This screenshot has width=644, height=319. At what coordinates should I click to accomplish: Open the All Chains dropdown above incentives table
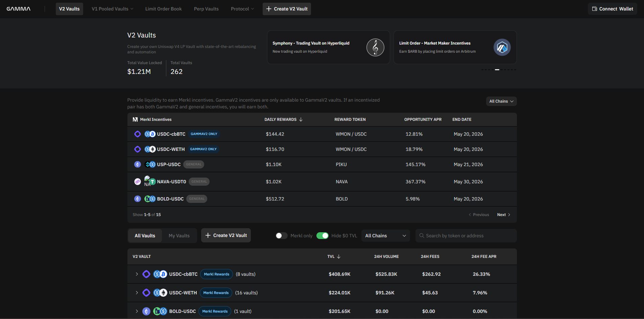[501, 101]
